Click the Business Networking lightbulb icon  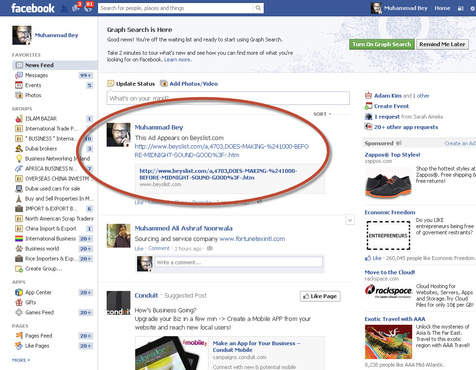tap(19, 158)
